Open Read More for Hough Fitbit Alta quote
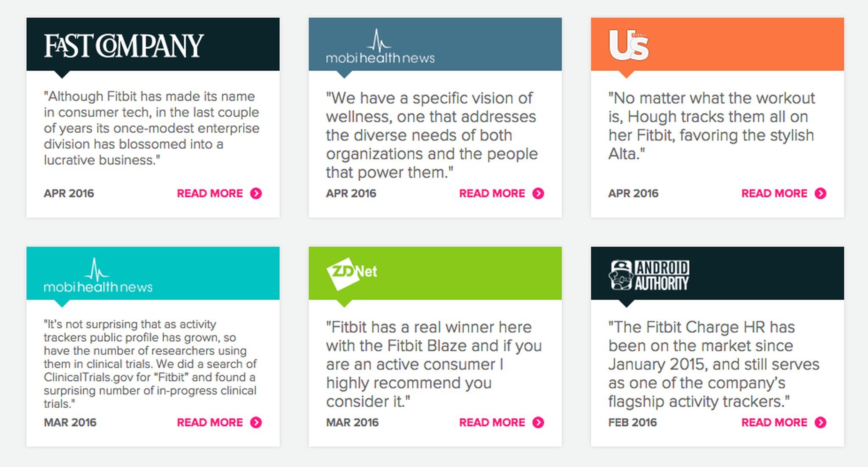The height and width of the screenshot is (467, 868). 774,194
